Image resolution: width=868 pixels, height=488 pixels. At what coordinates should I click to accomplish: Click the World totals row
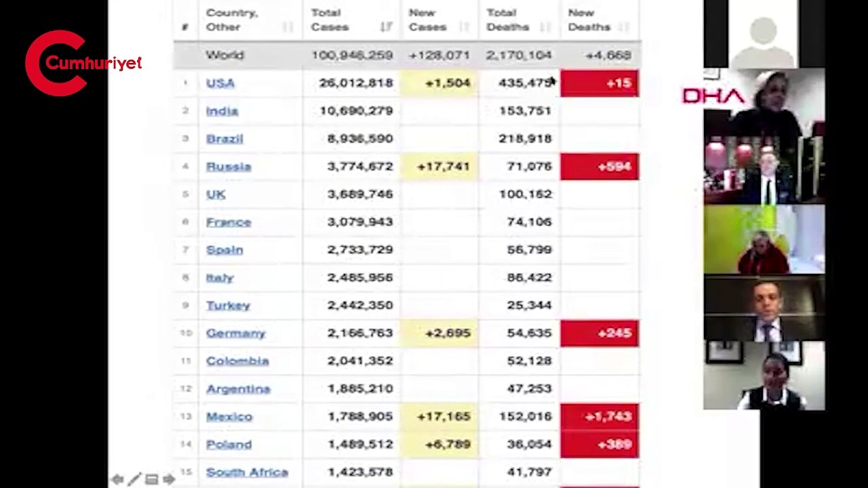coord(407,55)
